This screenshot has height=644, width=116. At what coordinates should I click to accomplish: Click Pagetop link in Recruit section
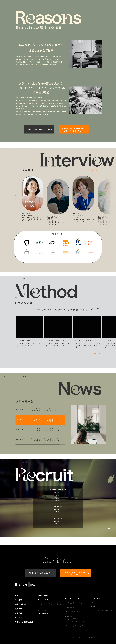[x=106, y=529]
